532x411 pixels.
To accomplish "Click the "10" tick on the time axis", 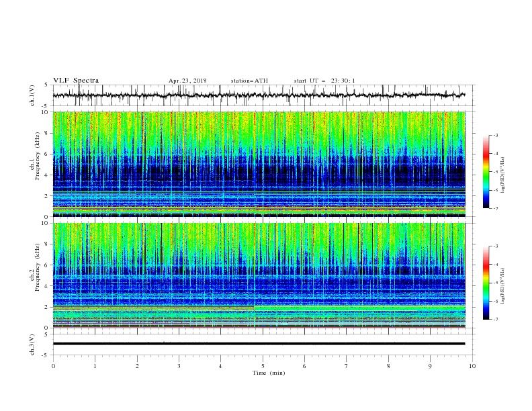I will click(x=472, y=366).
